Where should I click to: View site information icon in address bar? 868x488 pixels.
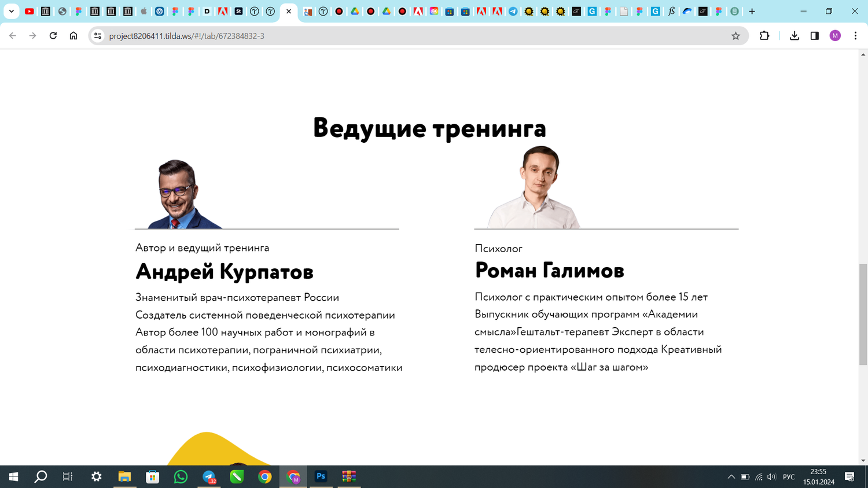pyautogui.click(x=98, y=36)
